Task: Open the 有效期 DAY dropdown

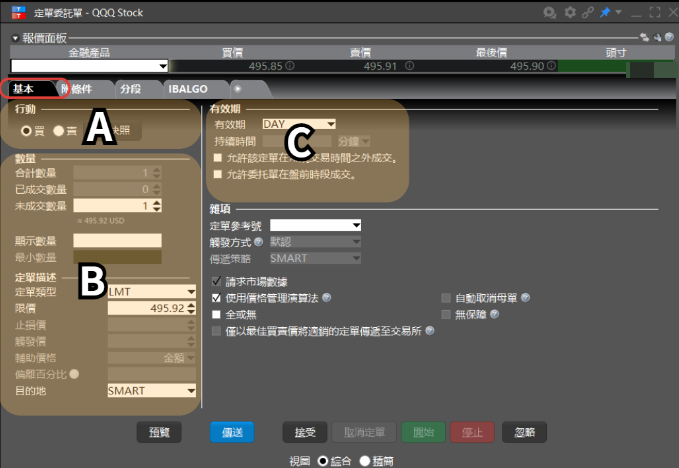Action: tap(299, 124)
